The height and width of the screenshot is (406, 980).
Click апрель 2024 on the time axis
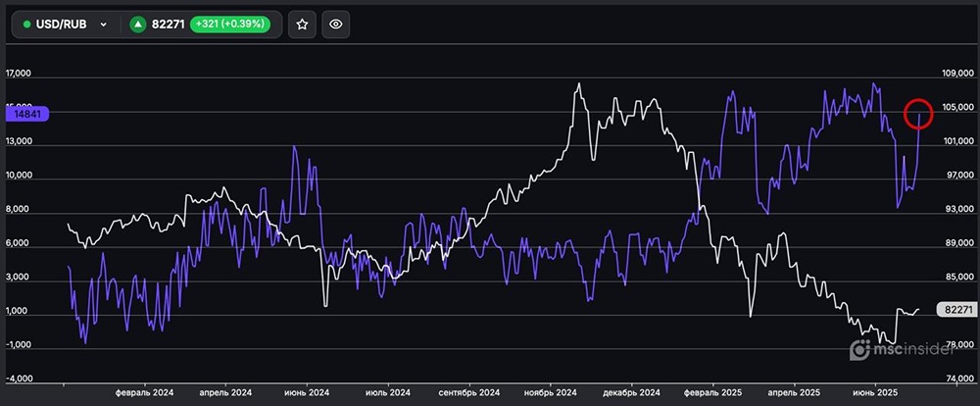point(224,392)
